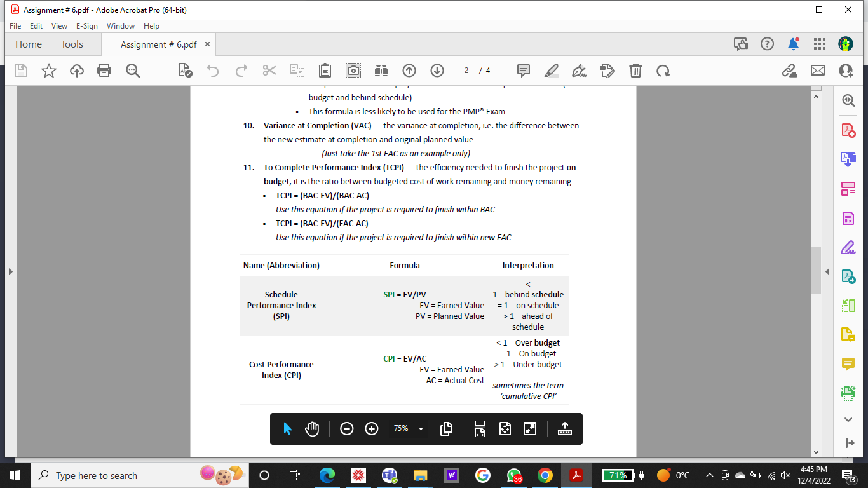Open the user profile avatar

point(846,44)
